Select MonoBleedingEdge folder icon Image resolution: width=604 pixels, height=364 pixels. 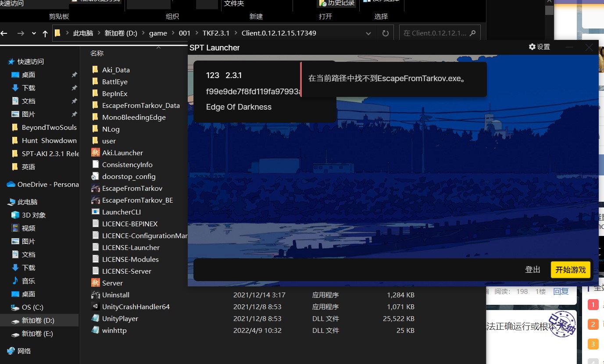click(x=95, y=117)
